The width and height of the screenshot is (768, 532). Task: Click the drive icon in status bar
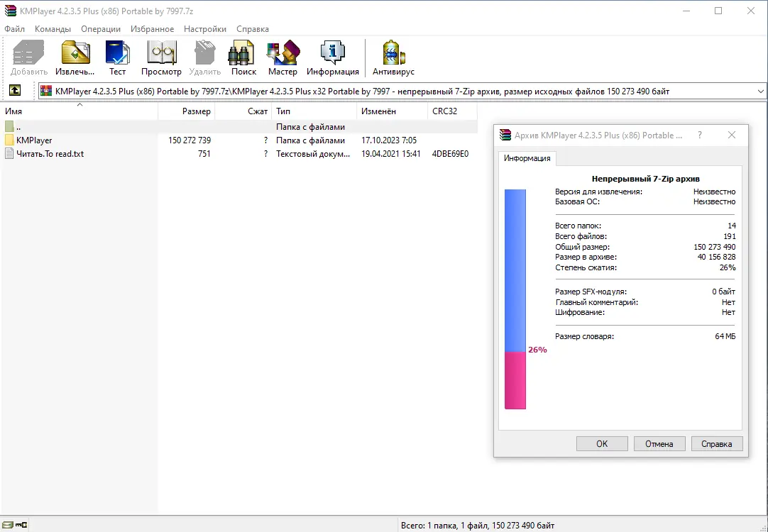[x=7, y=525]
